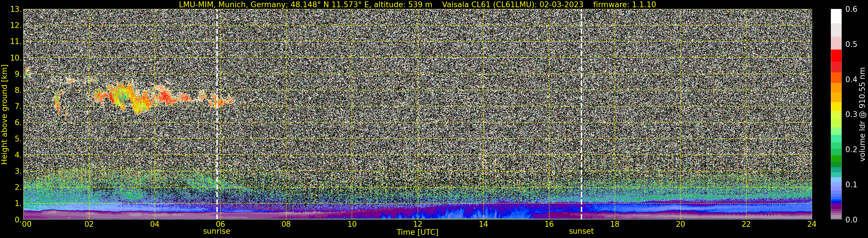This screenshot has height=238, width=868.
Task: Click the colorbar tick label '0.6'
Action: (852, 10)
